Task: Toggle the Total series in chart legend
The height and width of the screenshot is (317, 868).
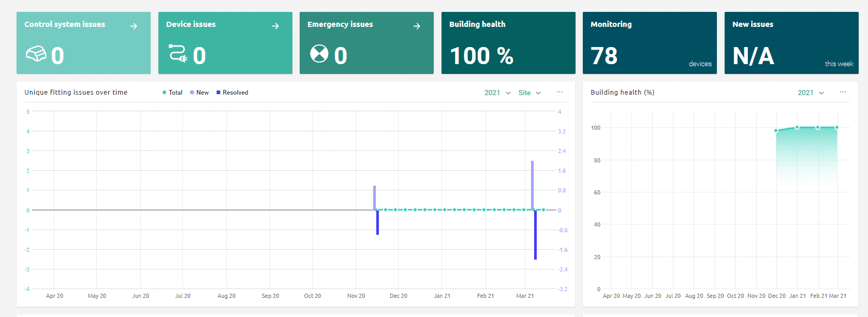Action: tap(172, 93)
